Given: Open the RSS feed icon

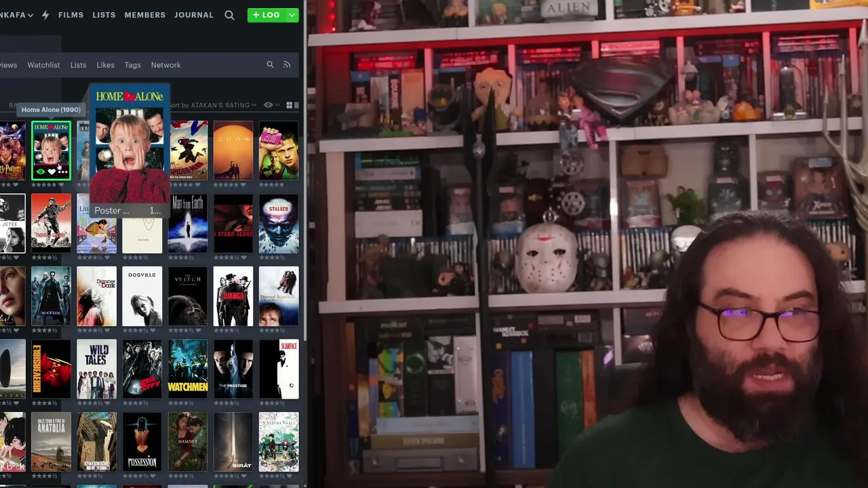Looking at the screenshot, I should pos(287,64).
